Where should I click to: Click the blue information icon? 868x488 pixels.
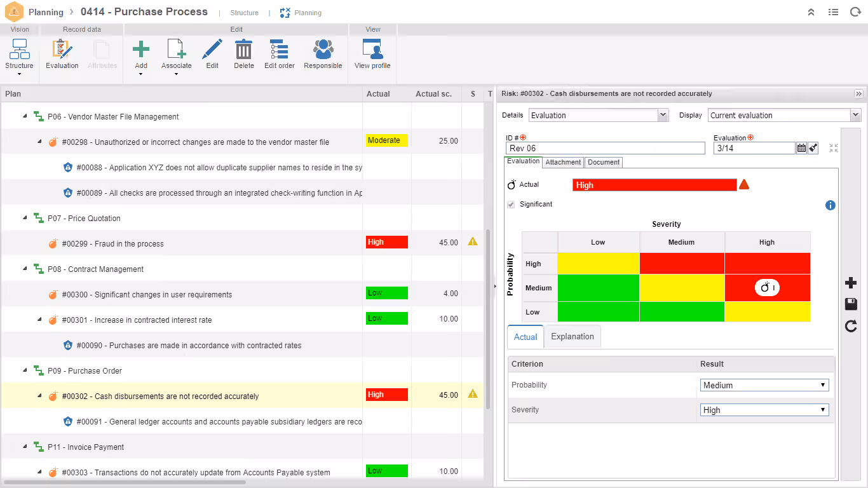[x=830, y=205]
